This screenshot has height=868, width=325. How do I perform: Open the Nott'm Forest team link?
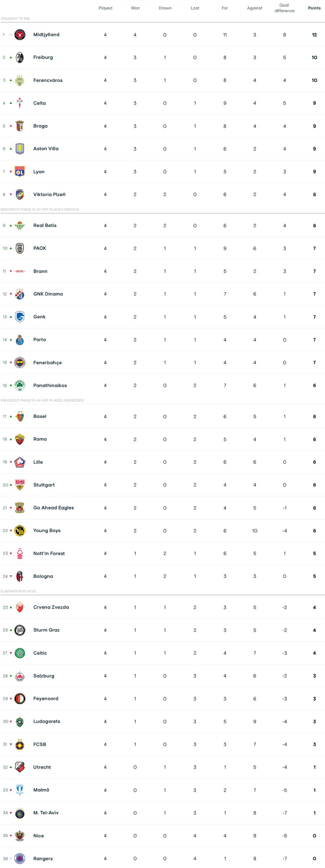49,553
